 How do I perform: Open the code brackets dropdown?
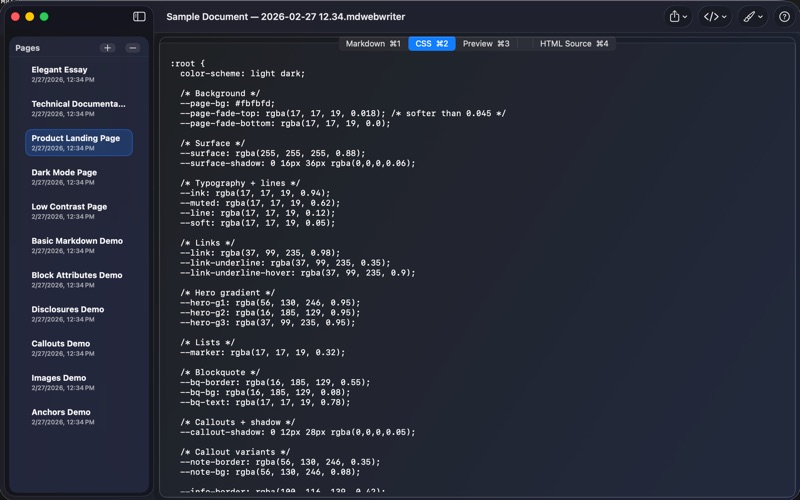pyautogui.click(x=715, y=17)
